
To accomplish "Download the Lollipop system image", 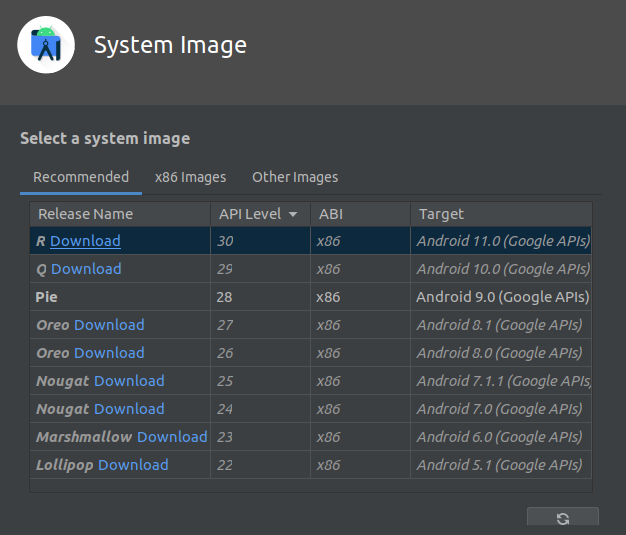I will click(133, 465).
